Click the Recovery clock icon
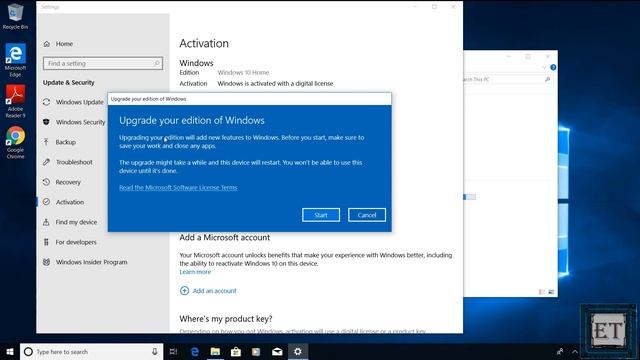640x360 pixels. tap(47, 182)
